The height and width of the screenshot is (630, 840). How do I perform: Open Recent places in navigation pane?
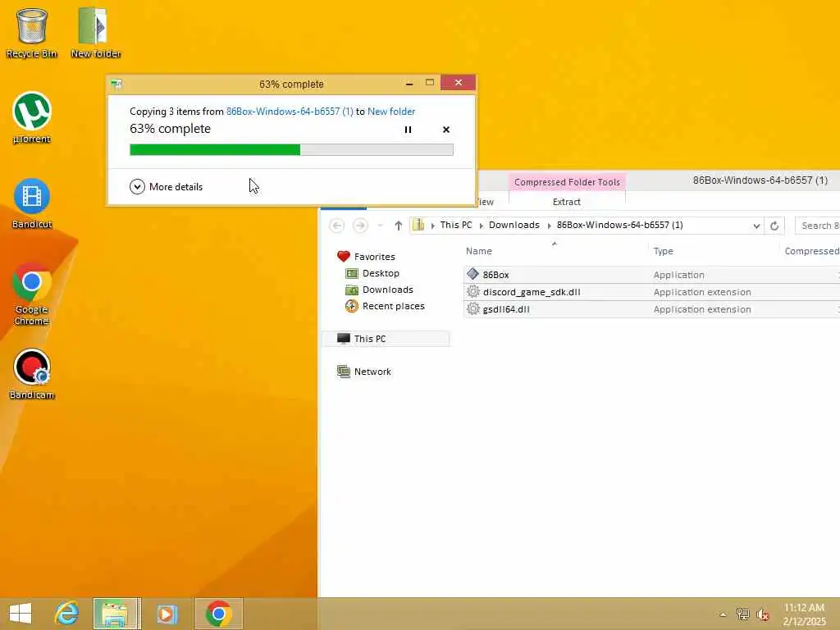click(x=393, y=306)
